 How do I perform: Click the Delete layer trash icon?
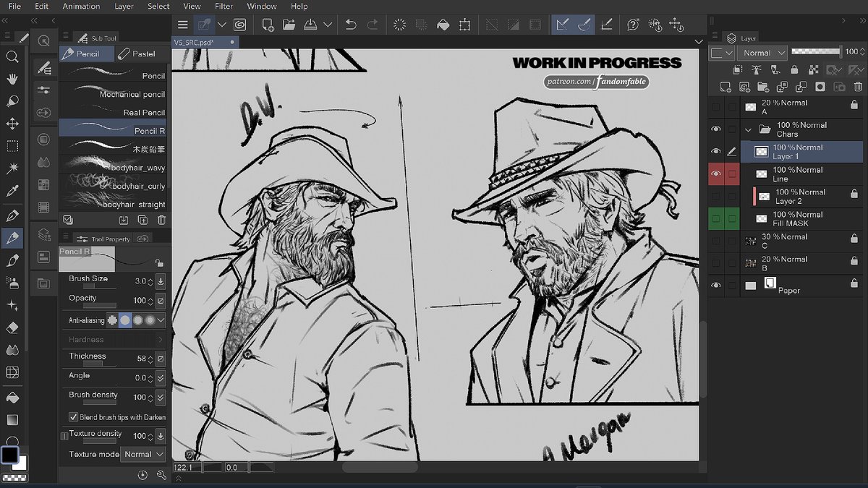[x=857, y=87]
